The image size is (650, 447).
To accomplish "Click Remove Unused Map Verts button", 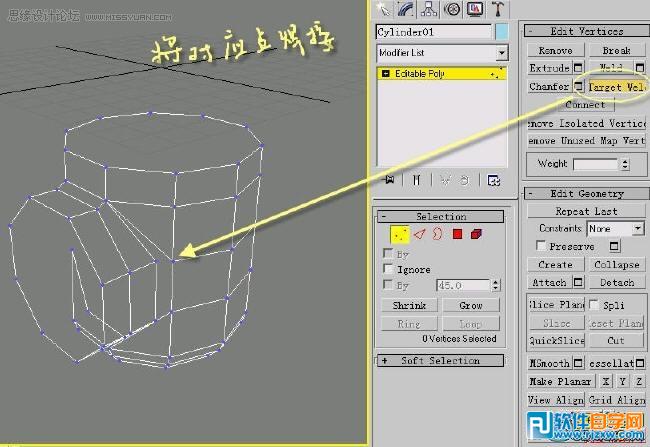I will point(586,141).
